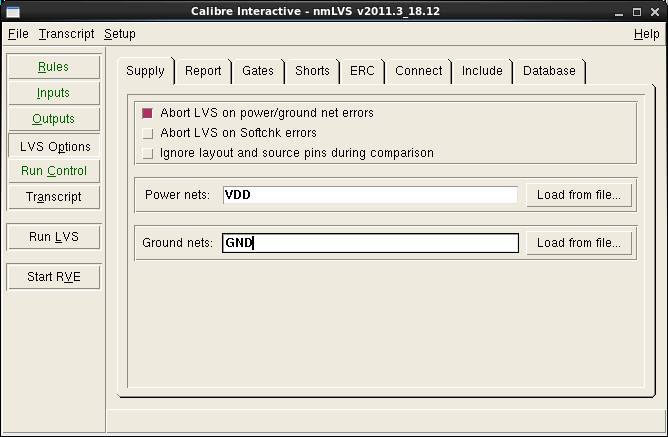Close the Calibre Interactive window
The width and height of the screenshot is (668, 437).
pyautogui.click(x=655, y=12)
